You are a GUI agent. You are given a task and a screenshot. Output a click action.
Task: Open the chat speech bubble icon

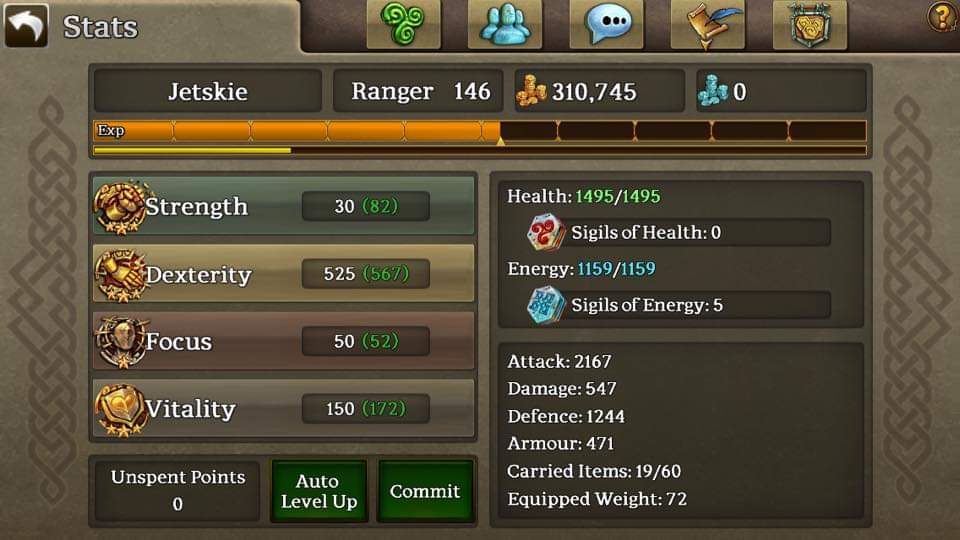click(606, 24)
